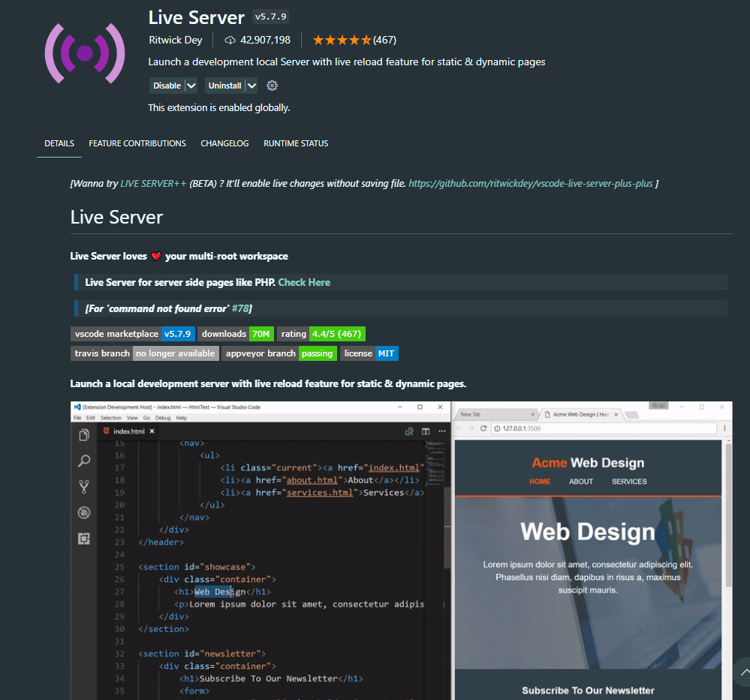Click SERVICES in the Acme demo page

click(629, 482)
